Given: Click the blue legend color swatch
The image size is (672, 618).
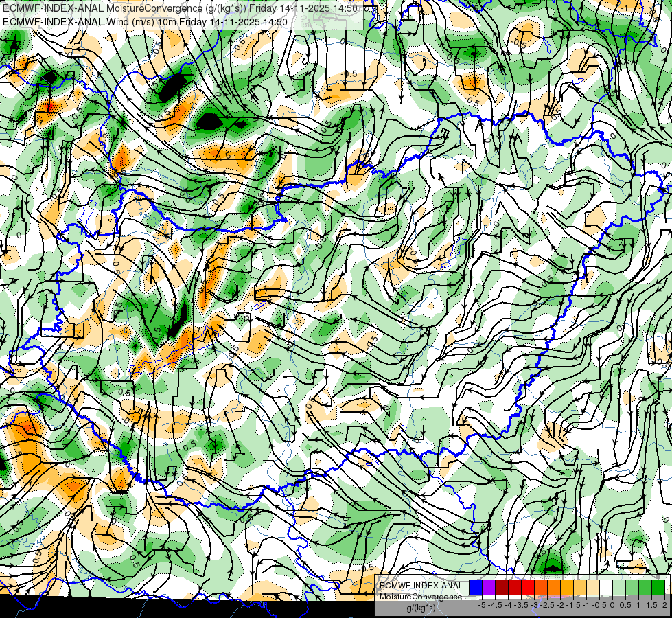Looking at the screenshot, I should (x=476, y=587).
